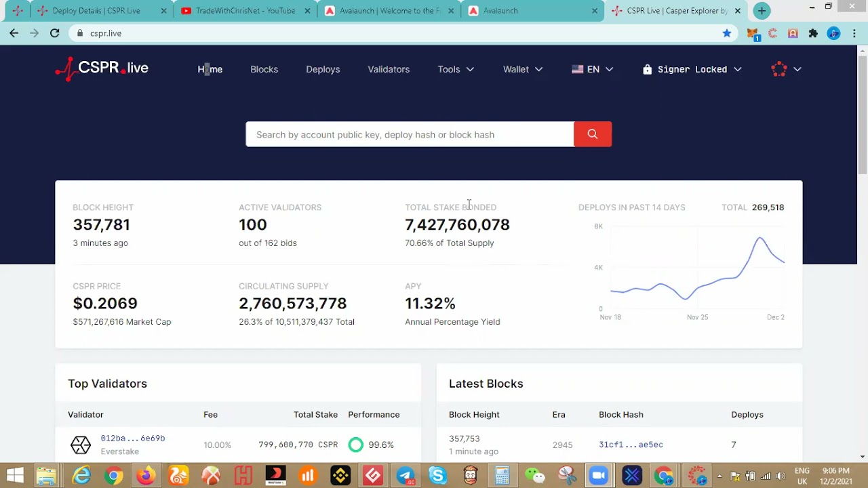
Task: Click the 2,760,573,778 circulating supply value
Action: point(292,303)
